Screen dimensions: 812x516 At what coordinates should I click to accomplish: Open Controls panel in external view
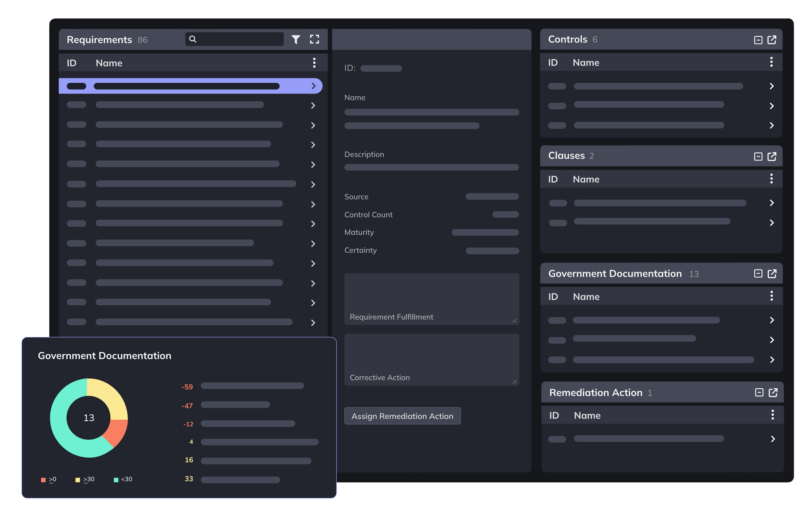[x=772, y=40]
